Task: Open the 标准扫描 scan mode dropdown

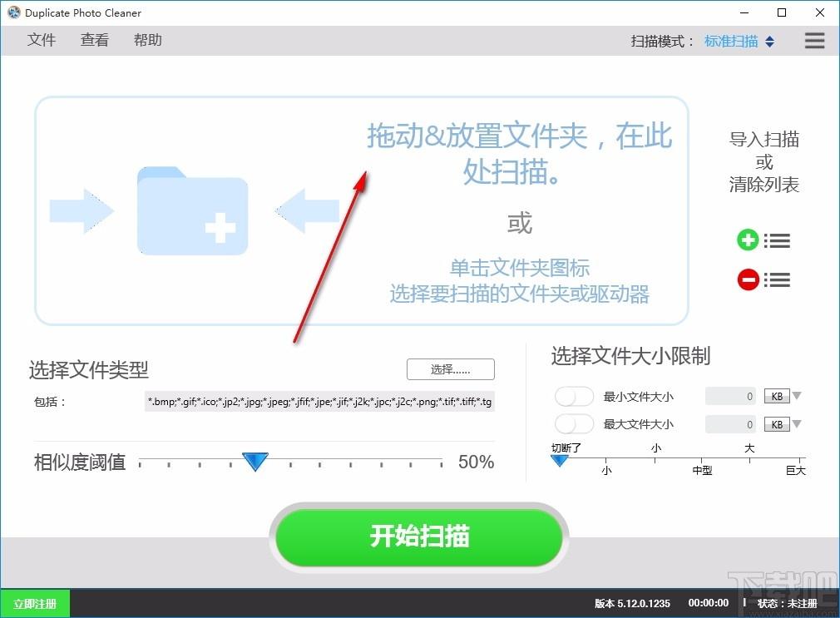Action: coord(739,42)
